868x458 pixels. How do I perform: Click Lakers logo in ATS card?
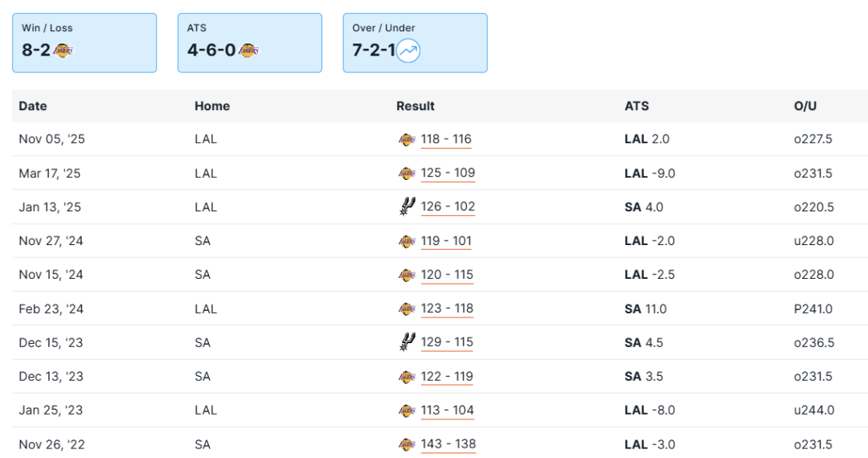[249, 51]
